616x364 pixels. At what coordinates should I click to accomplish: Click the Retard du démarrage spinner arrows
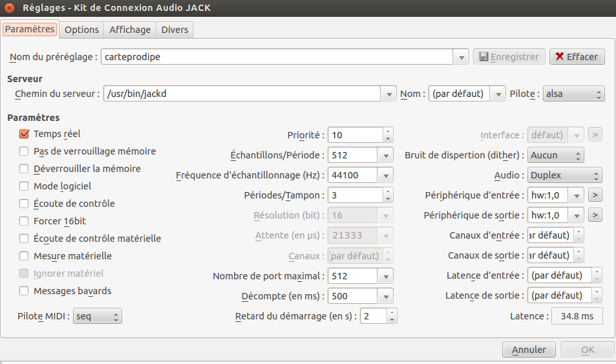coord(392,316)
